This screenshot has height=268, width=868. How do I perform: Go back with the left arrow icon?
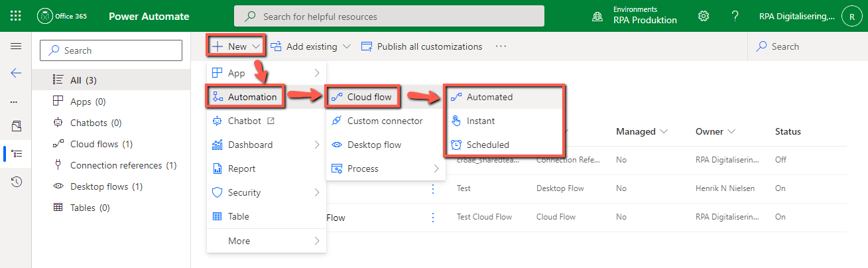click(16, 73)
